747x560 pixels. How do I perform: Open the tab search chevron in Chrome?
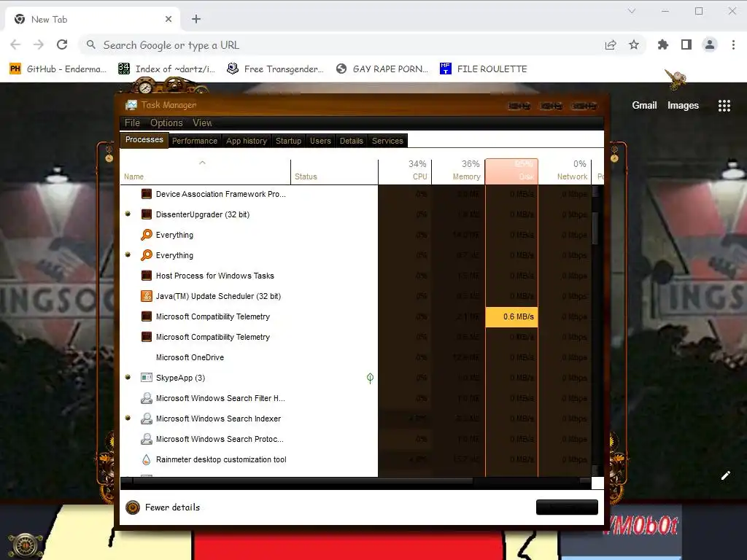tap(632, 11)
